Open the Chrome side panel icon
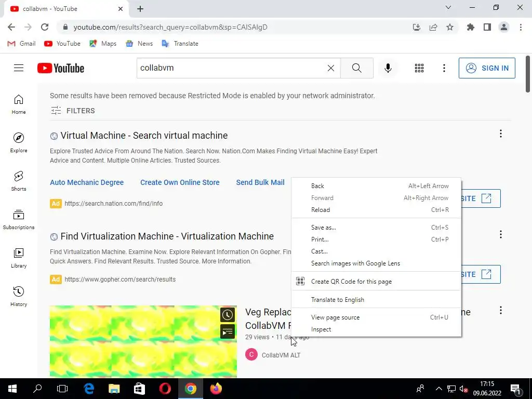Screen dimensions: 532x399 click(487, 27)
